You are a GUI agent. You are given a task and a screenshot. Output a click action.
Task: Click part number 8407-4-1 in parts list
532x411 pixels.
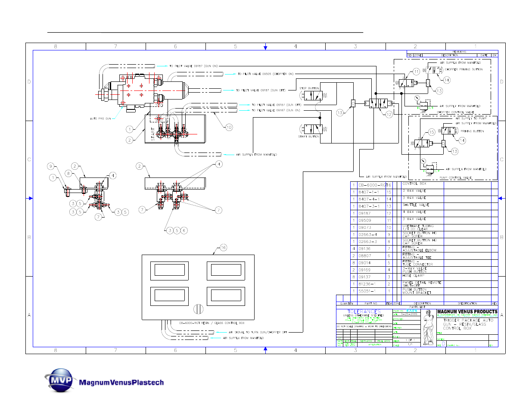click(x=369, y=199)
